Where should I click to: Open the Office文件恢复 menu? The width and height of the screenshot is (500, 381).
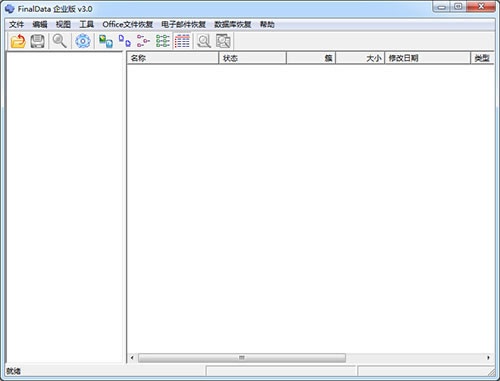(128, 24)
